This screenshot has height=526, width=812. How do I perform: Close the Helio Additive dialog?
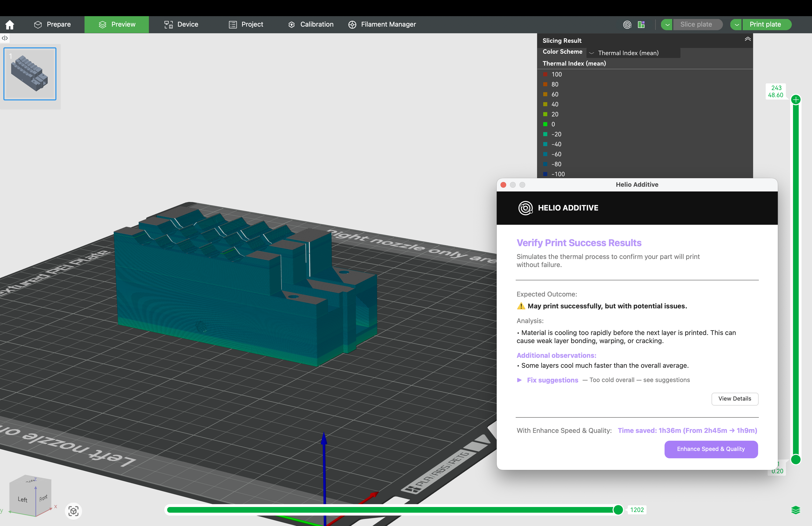503,185
